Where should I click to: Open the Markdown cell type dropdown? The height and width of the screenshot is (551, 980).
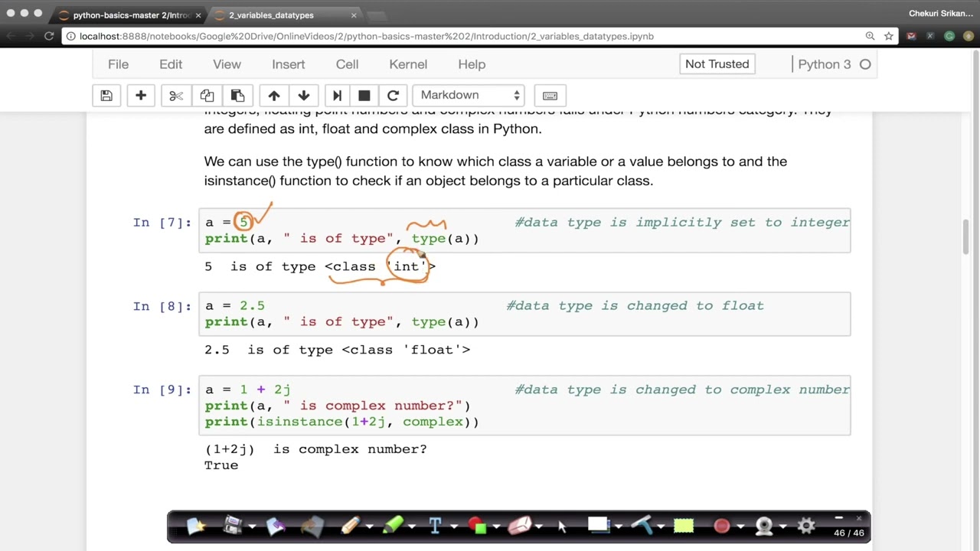[x=469, y=95]
